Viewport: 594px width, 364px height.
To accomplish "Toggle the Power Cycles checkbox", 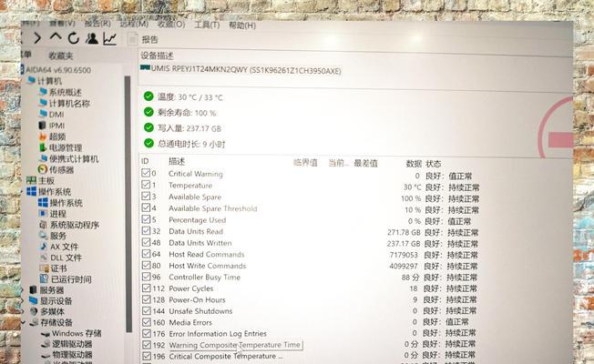I will [147, 288].
